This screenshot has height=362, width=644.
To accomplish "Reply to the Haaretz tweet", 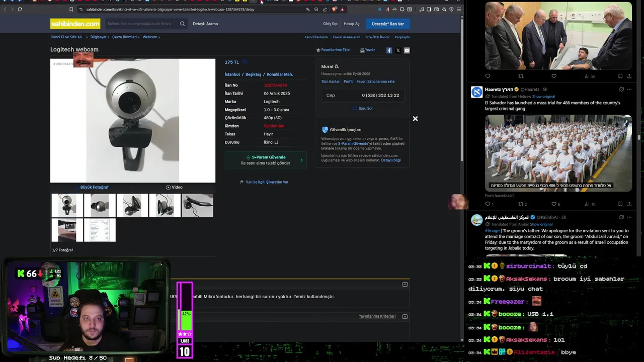I will pos(488,204).
